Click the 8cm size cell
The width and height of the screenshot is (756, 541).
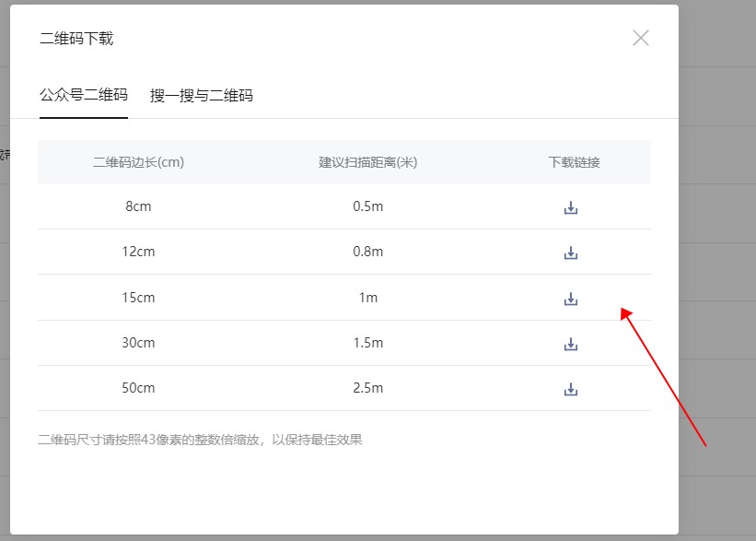pyautogui.click(x=138, y=206)
